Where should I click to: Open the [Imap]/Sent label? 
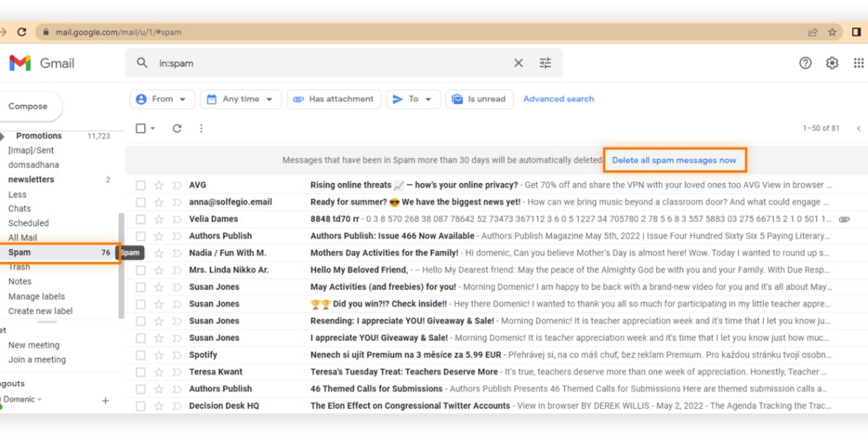click(x=31, y=150)
